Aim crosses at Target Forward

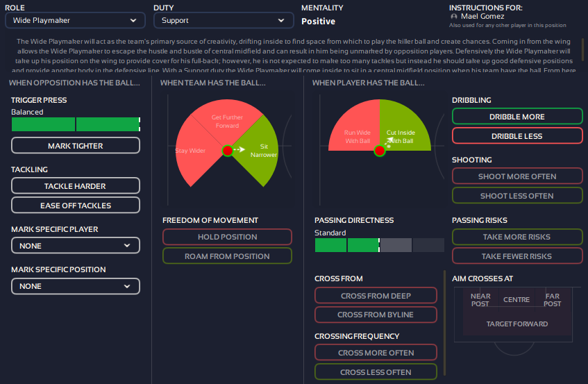pyautogui.click(x=517, y=324)
